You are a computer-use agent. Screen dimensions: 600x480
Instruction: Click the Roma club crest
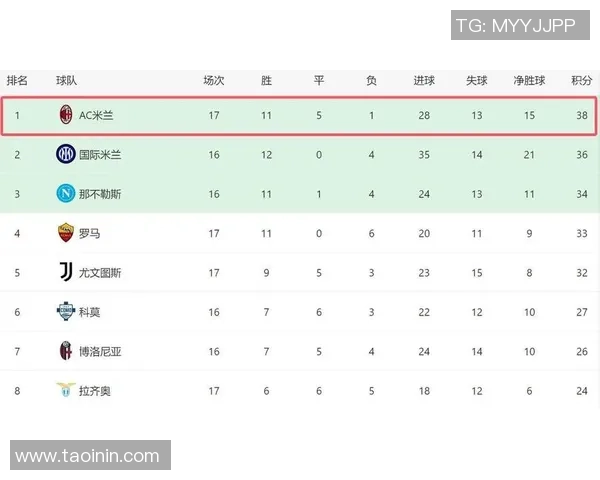click(66, 233)
